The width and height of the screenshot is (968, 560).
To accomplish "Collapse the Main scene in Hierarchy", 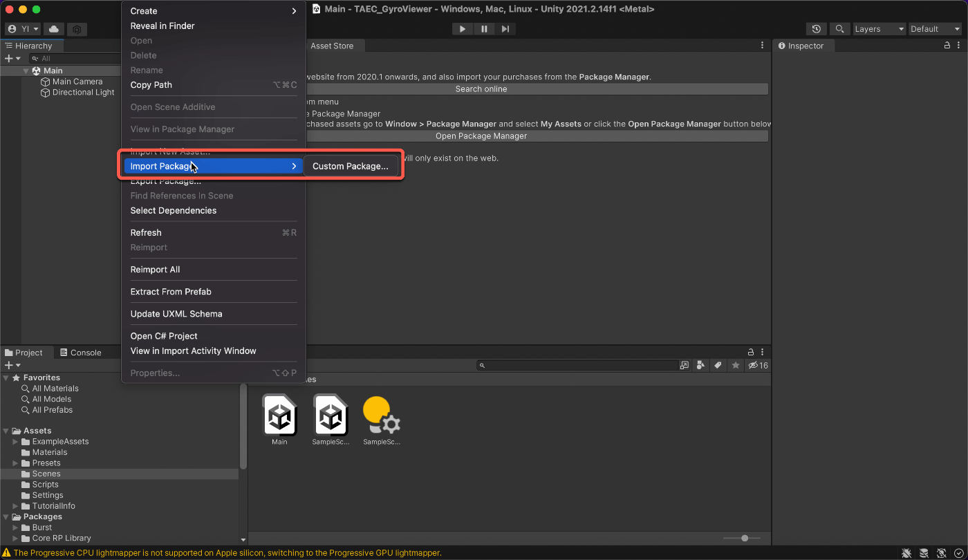I will point(26,71).
